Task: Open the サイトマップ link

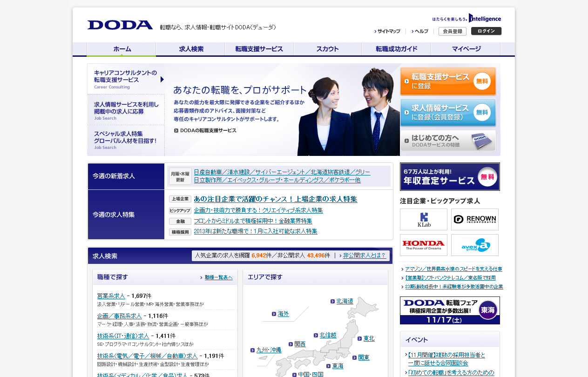Action: (387, 31)
